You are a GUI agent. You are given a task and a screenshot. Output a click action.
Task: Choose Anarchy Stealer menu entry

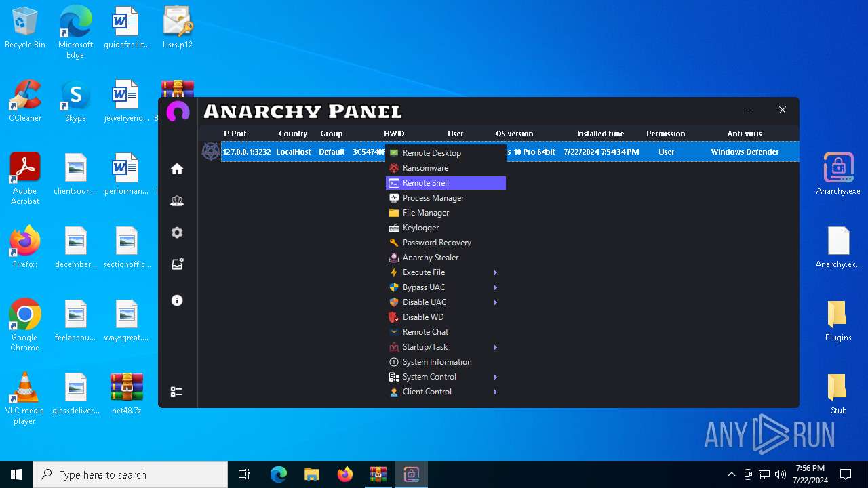446,258
